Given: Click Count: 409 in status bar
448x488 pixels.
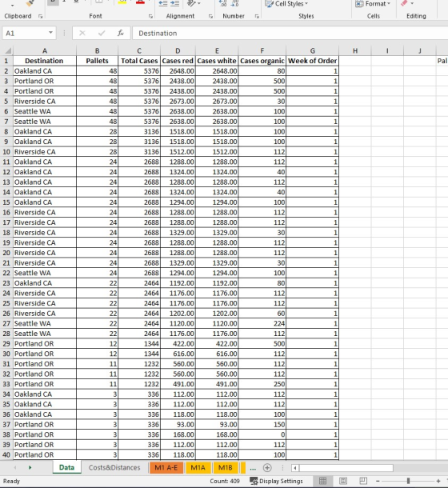Looking at the screenshot, I should (x=225, y=481).
